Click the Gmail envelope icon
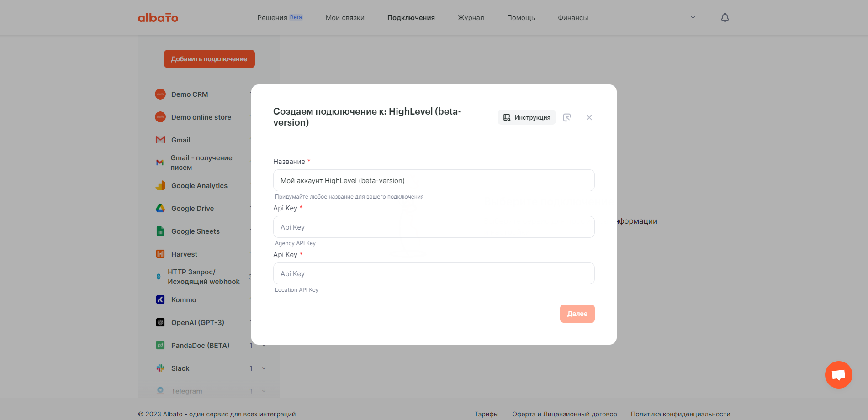The height and width of the screenshot is (420, 868). (160, 140)
